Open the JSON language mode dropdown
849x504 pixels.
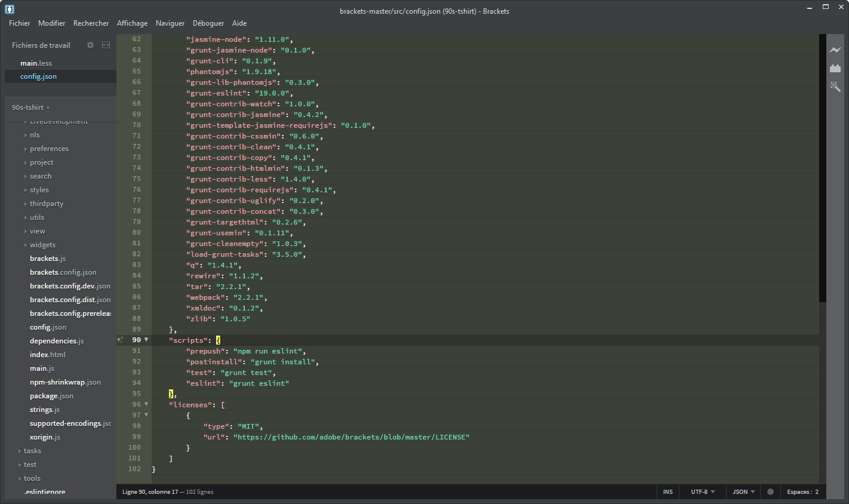tap(742, 491)
